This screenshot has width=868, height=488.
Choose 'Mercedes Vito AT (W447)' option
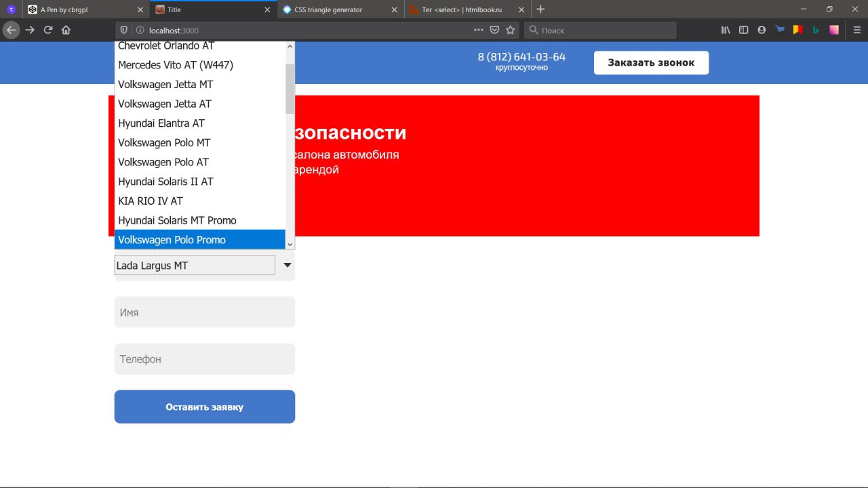(x=200, y=65)
